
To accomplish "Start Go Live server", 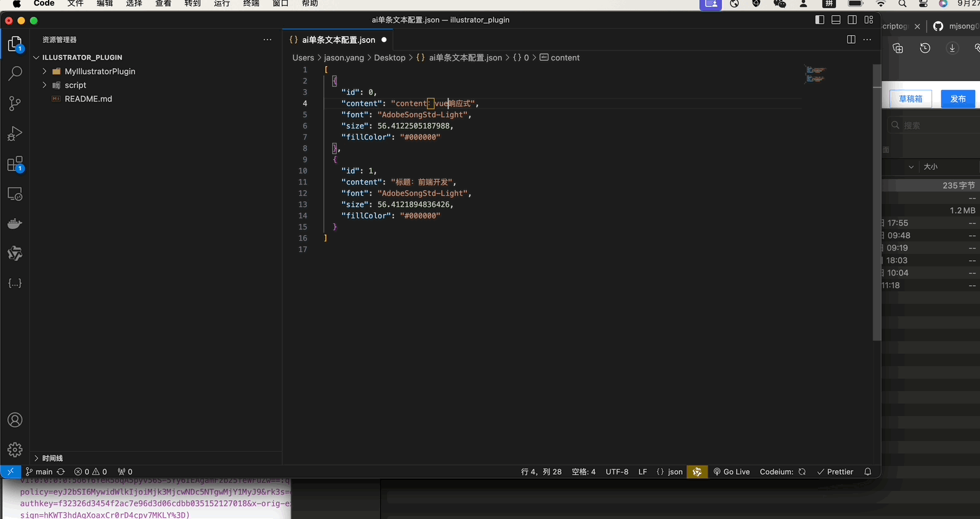I will [x=731, y=472].
